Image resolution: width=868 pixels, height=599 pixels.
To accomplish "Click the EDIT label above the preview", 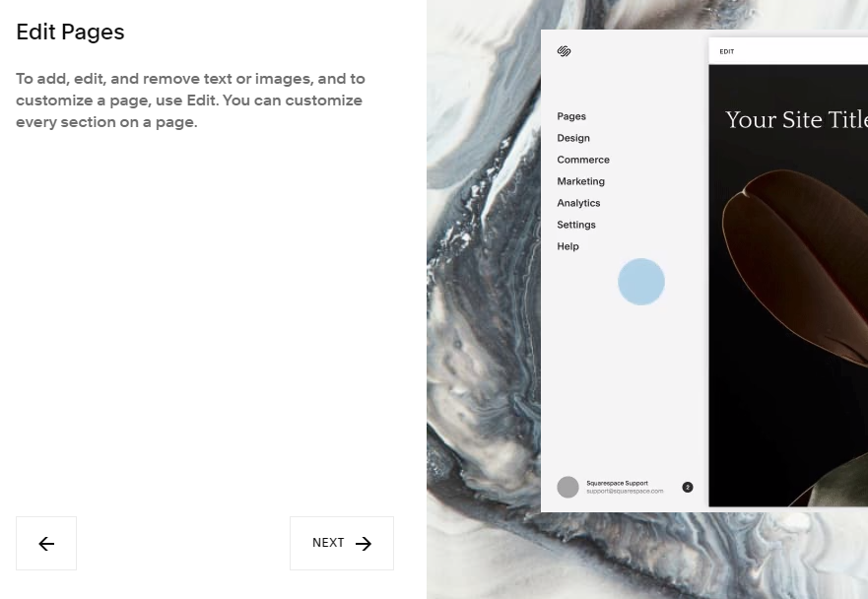I will pos(727,51).
